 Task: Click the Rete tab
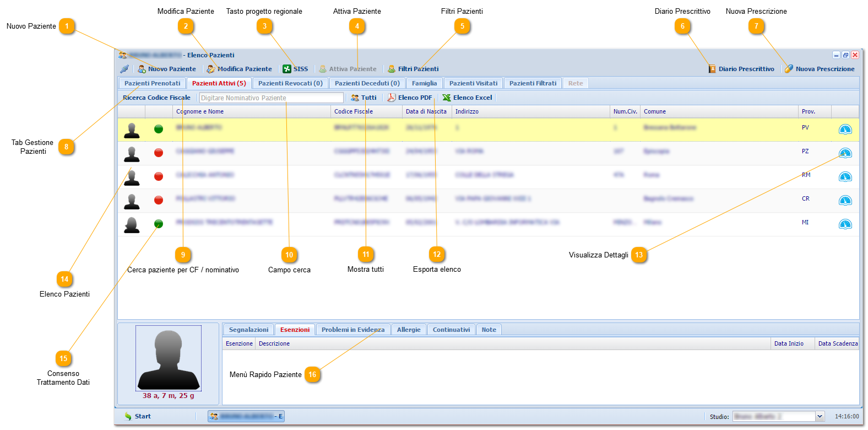click(576, 83)
